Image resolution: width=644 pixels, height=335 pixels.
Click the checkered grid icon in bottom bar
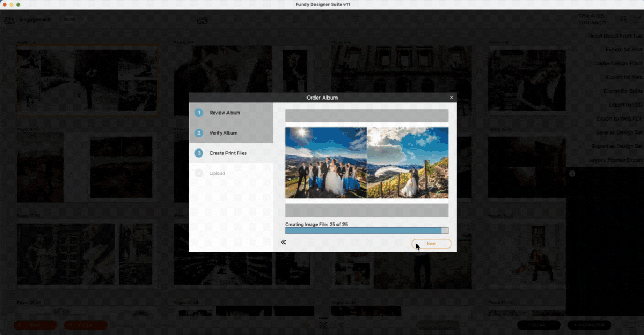click(x=323, y=325)
